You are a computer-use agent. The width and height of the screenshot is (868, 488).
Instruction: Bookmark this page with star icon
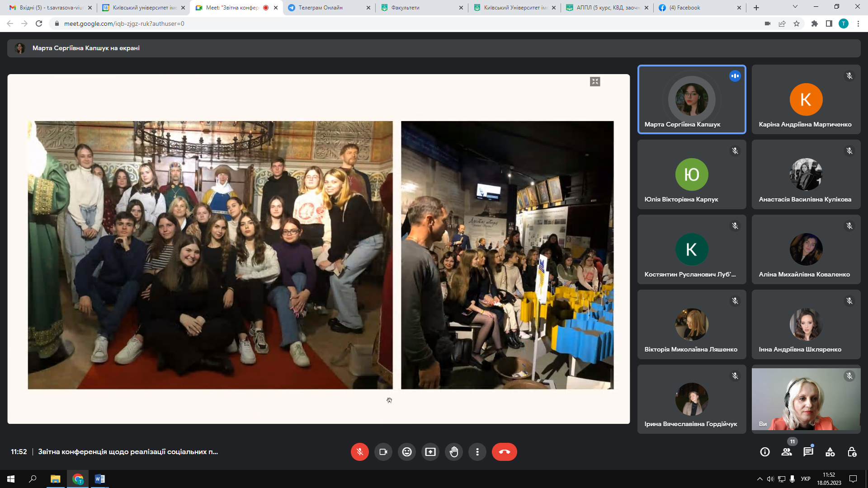tap(797, 23)
